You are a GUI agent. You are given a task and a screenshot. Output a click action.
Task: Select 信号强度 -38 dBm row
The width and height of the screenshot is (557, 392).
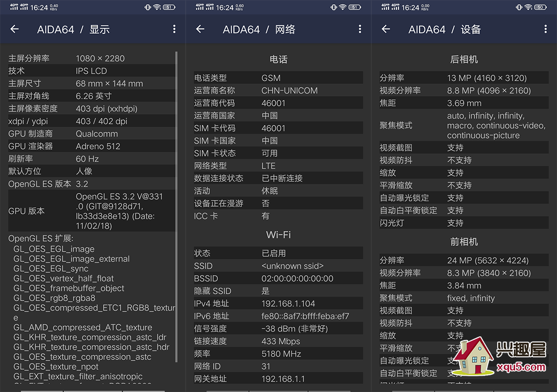point(278,328)
